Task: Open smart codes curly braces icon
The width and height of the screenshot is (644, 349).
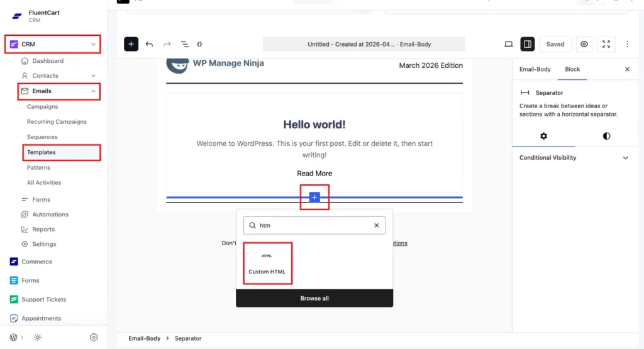Action: coord(199,44)
